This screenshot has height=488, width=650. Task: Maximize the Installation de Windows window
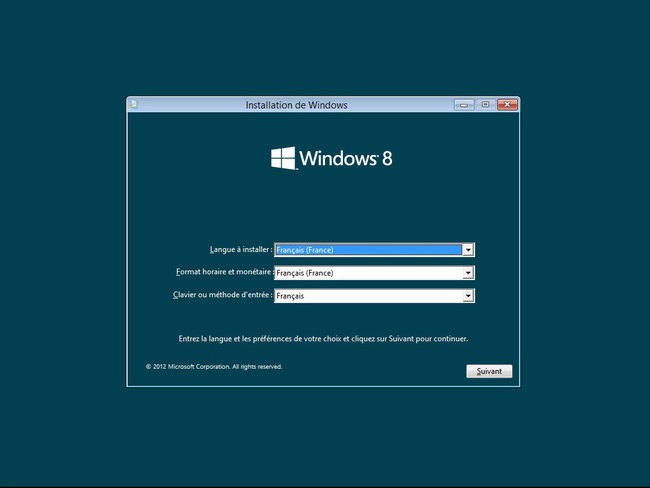point(485,104)
